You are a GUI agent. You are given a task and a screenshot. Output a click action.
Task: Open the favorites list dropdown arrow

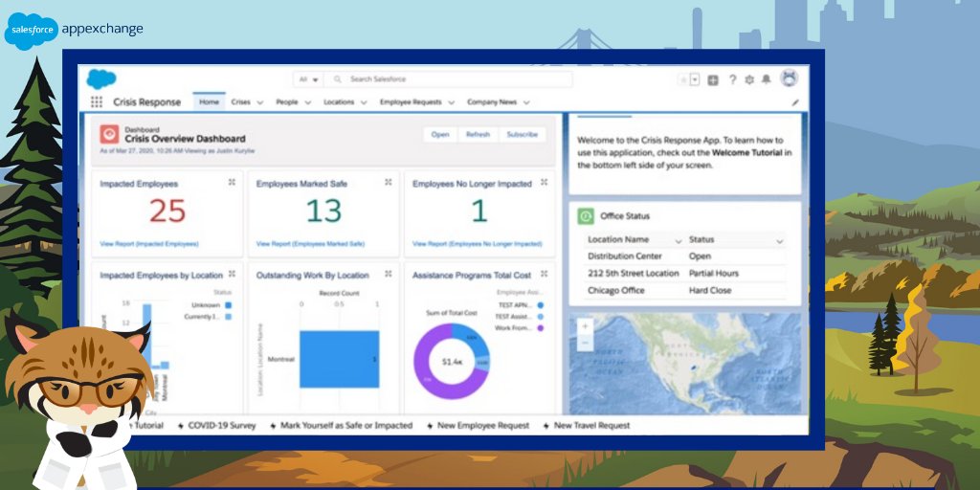click(x=695, y=80)
